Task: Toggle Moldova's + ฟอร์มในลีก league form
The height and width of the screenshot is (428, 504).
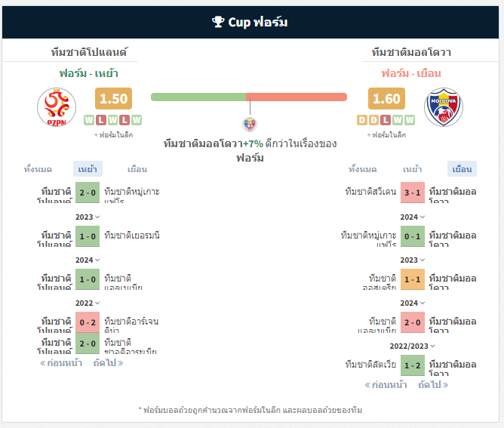Action: click(x=386, y=134)
